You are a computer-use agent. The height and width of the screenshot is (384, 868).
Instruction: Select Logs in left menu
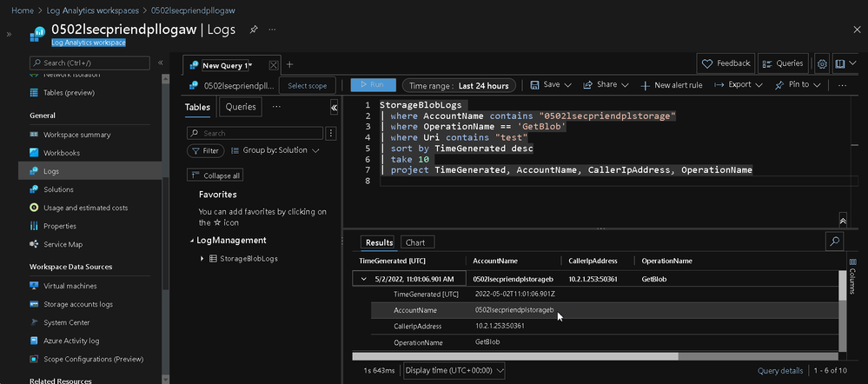coord(89,171)
